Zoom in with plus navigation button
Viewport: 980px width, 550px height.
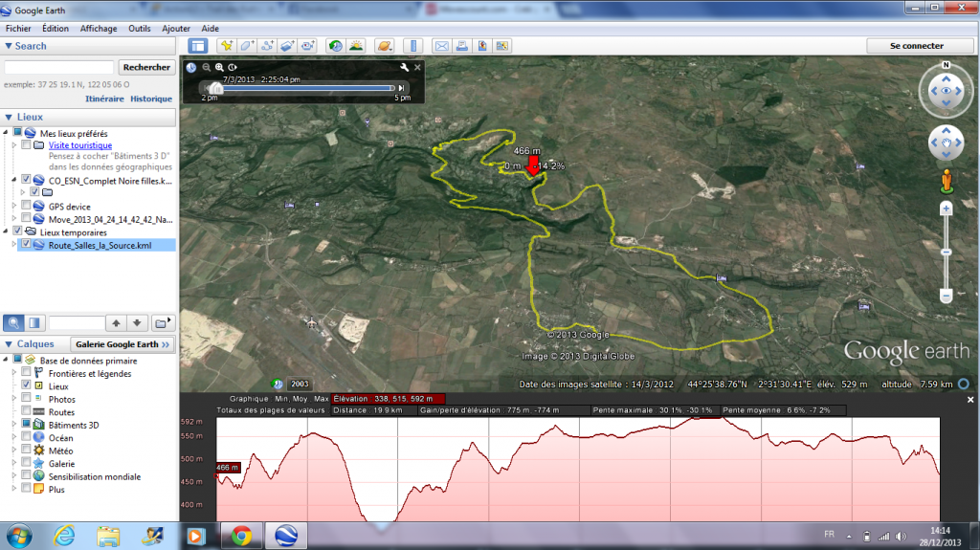(x=947, y=209)
